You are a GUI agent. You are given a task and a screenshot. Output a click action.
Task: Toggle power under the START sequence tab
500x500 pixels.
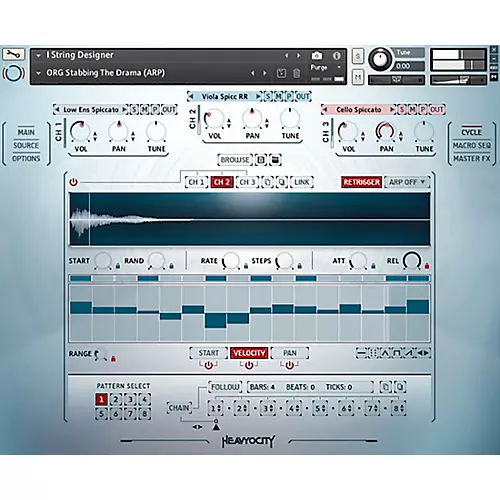click(x=209, y=366)
